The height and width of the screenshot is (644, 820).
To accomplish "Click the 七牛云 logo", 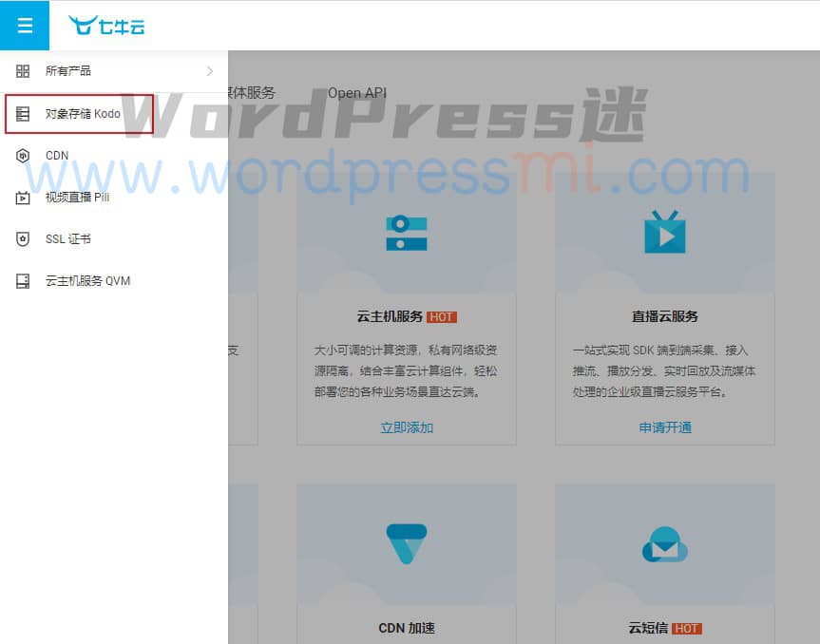I will coord(105,26).
